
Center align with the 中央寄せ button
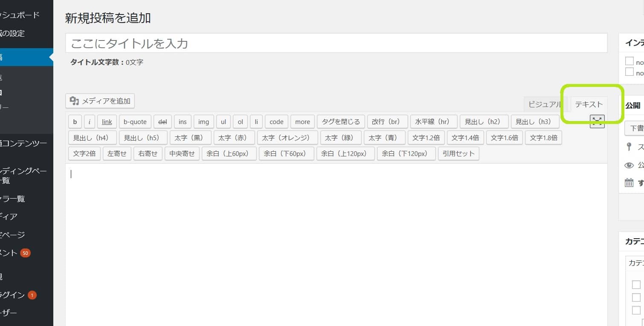tap(182, 153)
